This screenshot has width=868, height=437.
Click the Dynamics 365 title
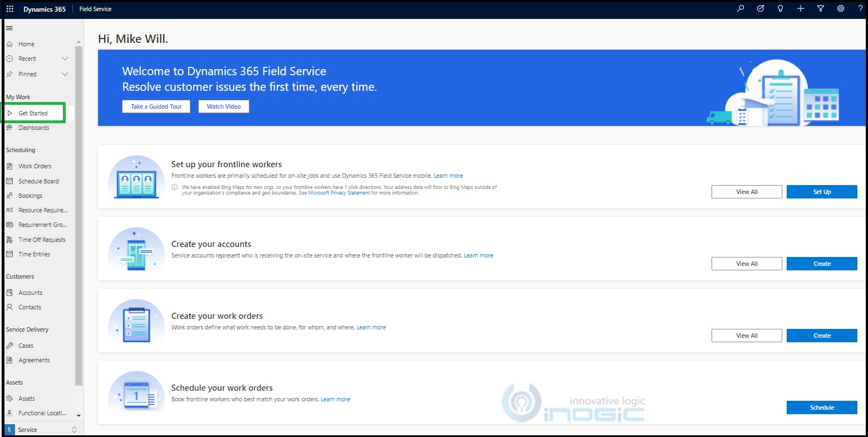[45, 9]
